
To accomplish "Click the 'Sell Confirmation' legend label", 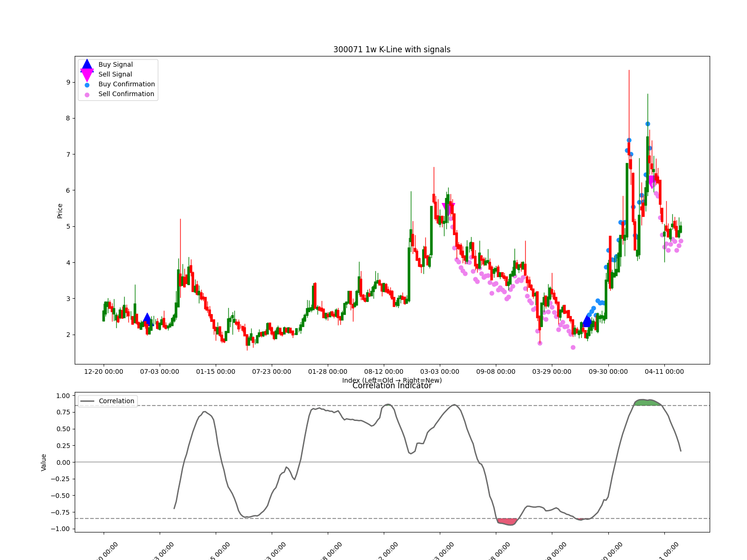I will [x=126, y=94].
